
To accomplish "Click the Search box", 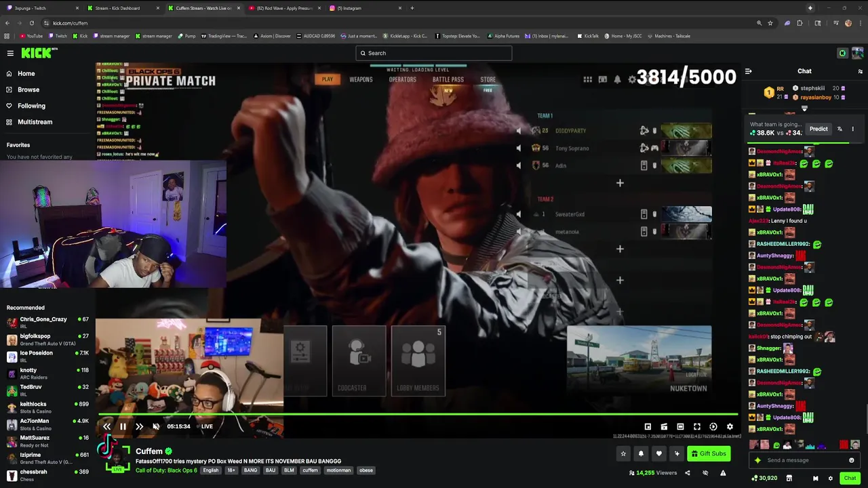I will tap(434, 53).
